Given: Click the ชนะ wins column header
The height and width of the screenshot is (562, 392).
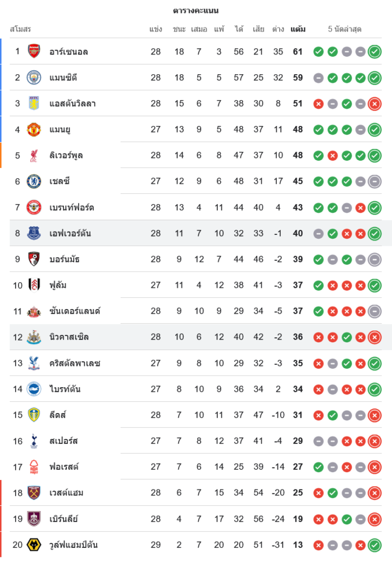Looking at the screenshot, I should tap(179, 29).
